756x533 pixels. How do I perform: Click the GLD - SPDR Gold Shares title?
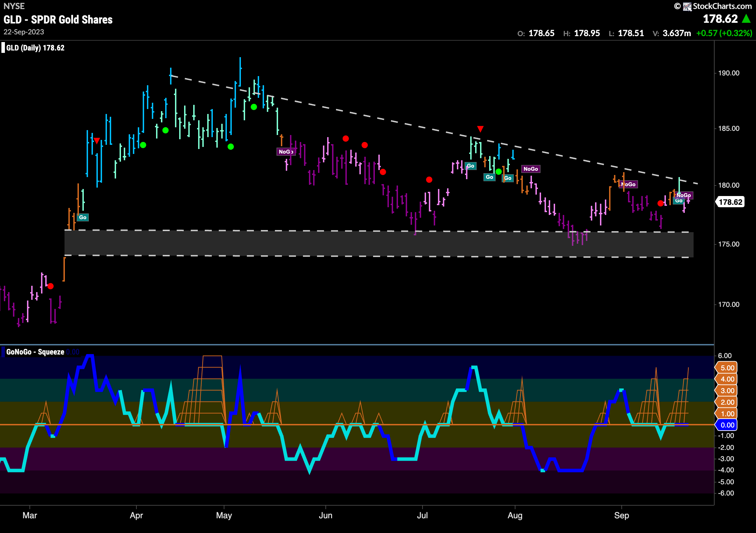click(58, 20)
